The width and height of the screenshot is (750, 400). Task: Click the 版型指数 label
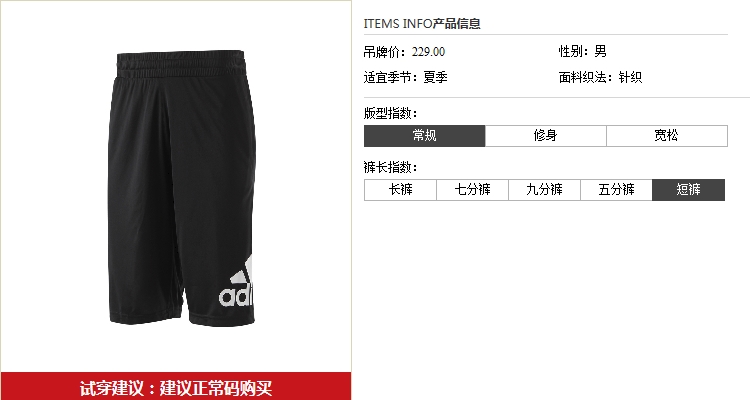(x=390, y=113)
